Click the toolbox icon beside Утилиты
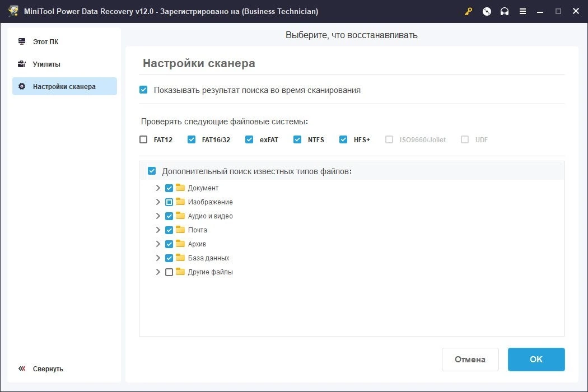 tap(22, 64)
